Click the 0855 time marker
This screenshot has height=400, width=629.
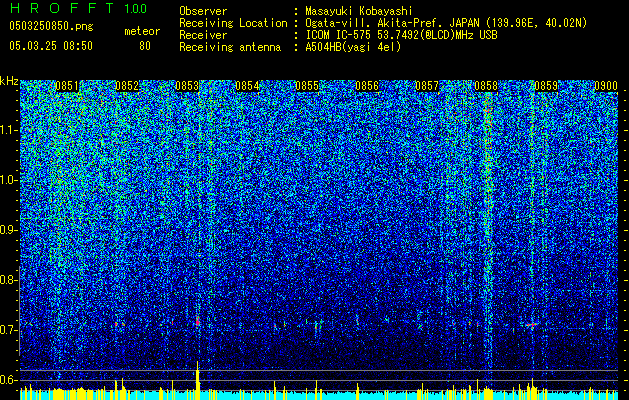[307, 86]
